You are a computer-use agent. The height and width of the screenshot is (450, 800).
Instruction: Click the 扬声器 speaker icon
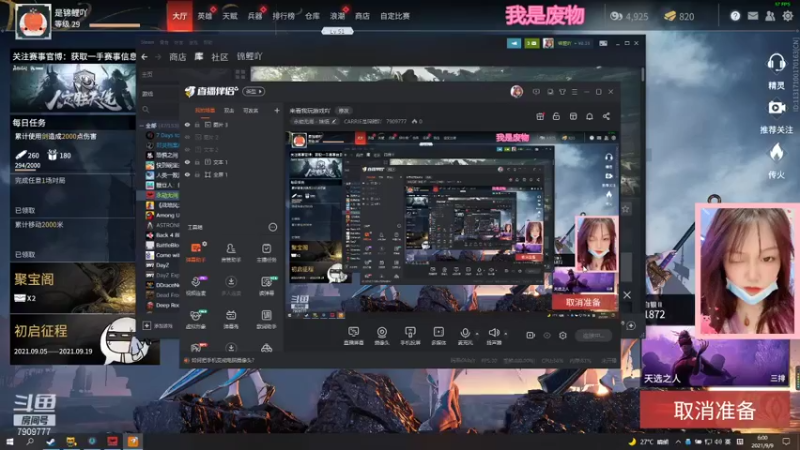pyautogui.click(x=493, y=335)
